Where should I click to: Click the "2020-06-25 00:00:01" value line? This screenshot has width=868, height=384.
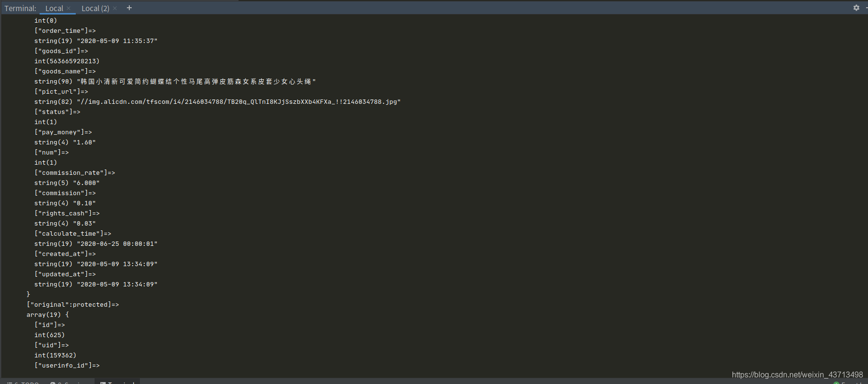(96, 244)
